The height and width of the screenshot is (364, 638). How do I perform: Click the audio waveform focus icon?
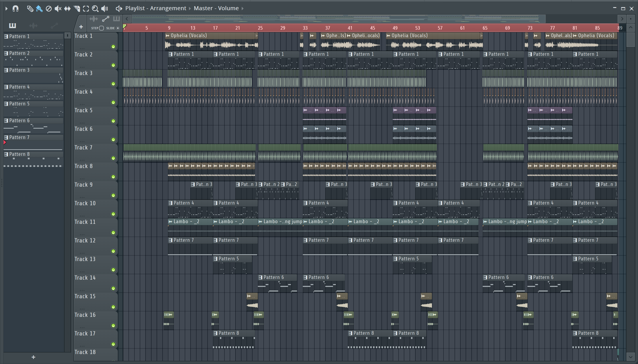tap(93, 19)
